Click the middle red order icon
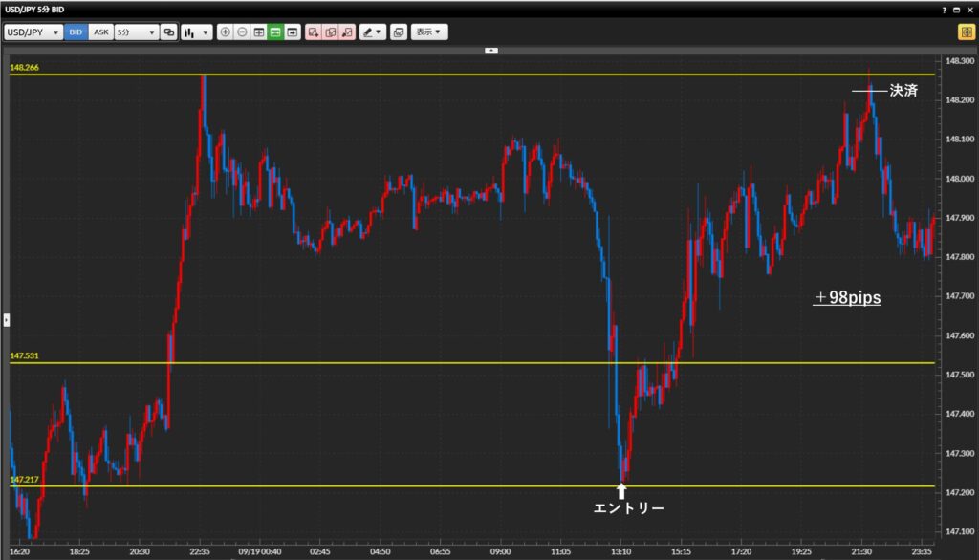This screenshot has height=560, width=979. (x=330, y=32)
